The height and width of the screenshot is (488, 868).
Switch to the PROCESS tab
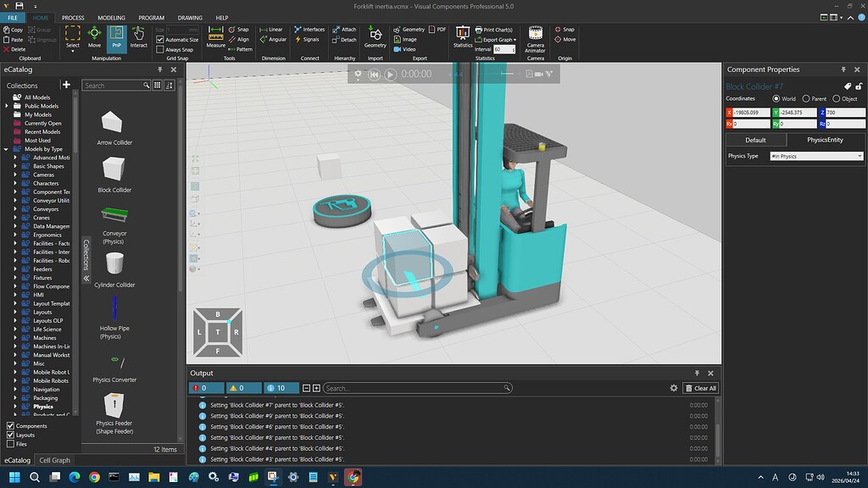(x=73, y=18)
